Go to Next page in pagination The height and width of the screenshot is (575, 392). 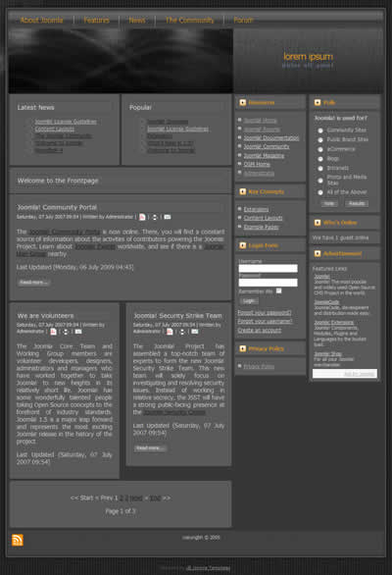coord(136,498)
